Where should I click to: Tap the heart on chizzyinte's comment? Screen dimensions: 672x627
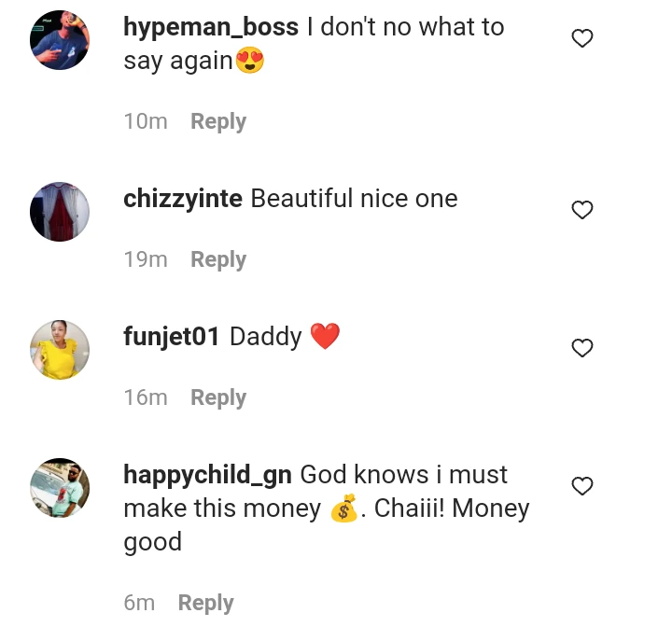pos(582,211)
